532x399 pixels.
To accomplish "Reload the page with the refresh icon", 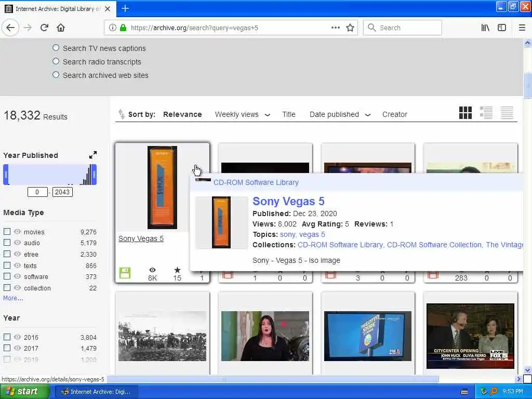I will (44, 28).
